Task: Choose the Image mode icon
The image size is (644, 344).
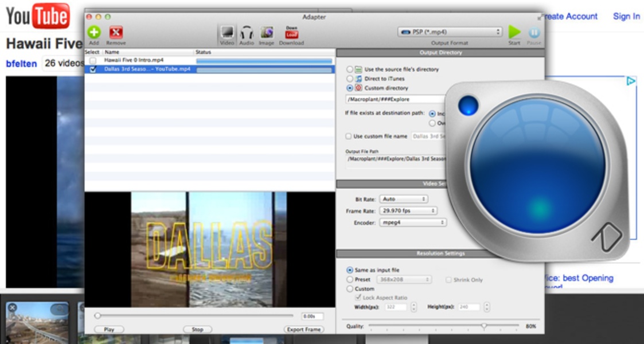Action: 267,33
